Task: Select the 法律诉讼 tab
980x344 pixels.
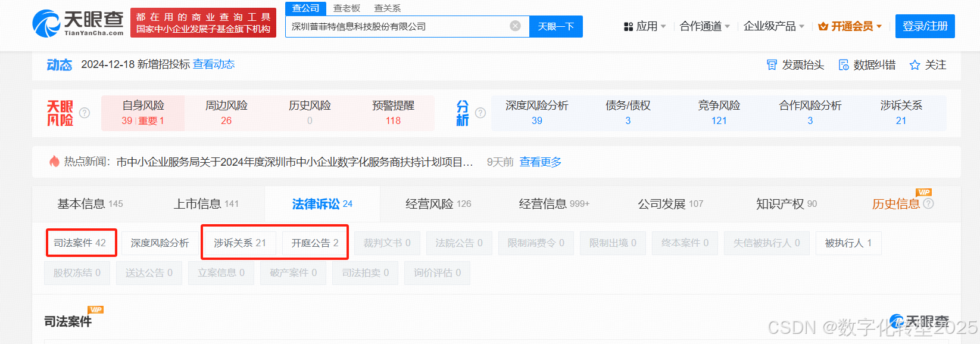Action: (x=322, y=204)
